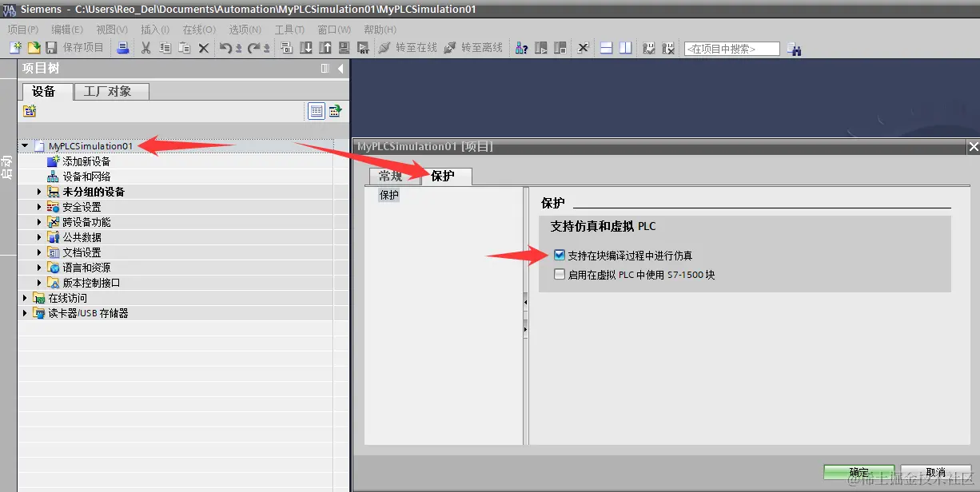
Task: Open the print dialog using printer icon
Action: (x=122, y=48)
